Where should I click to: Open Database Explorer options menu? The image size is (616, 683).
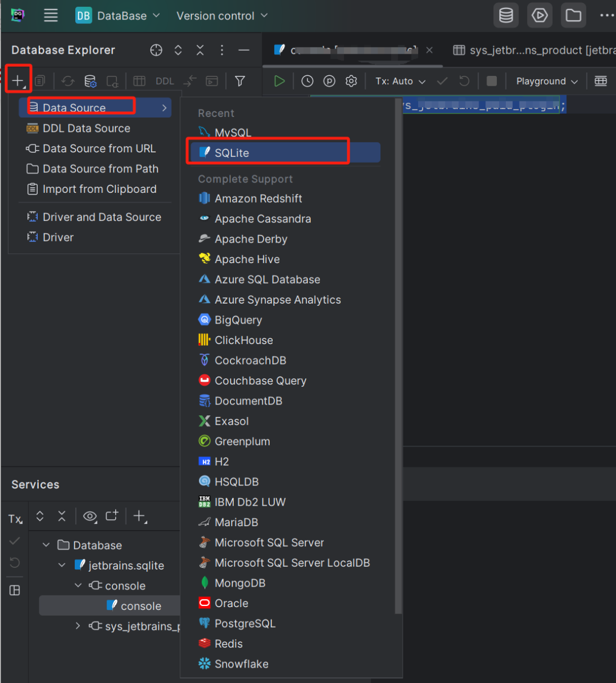[222, 50]
